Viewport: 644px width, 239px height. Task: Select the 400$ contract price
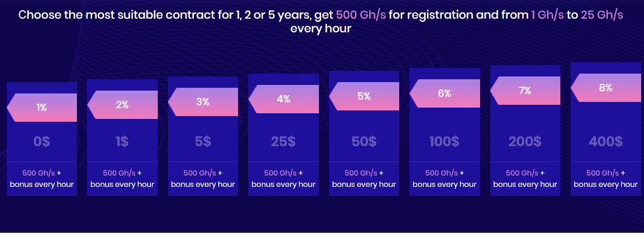(606, 142)
